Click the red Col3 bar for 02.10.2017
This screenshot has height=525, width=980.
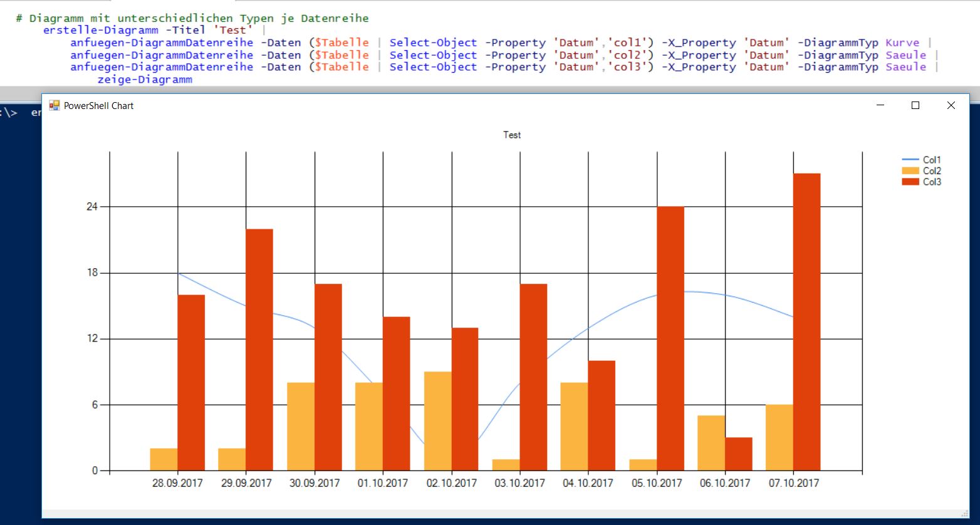click(x=465, y=399)
